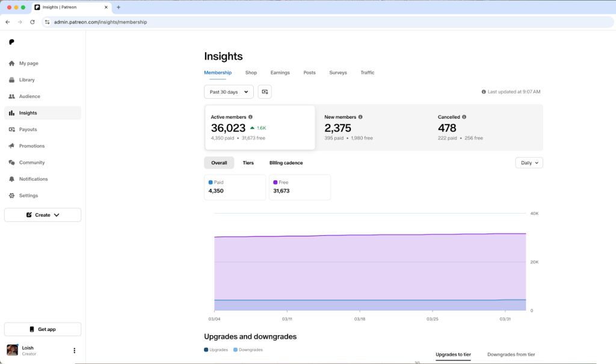The height and width of the screenshot is (364, 616).
Task: Expand the Create dropdown button
Action: [43, 215]
